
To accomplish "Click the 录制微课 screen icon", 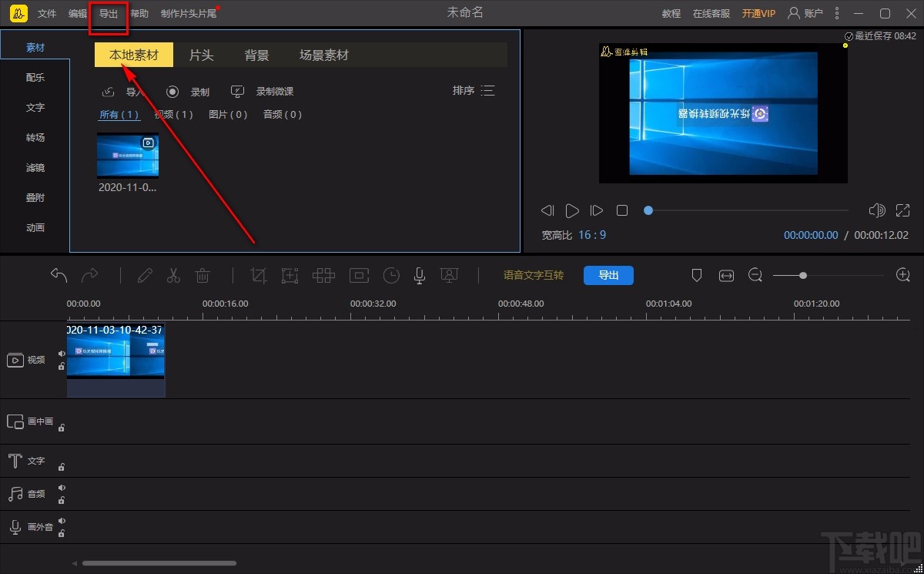I will click(238, 92).
